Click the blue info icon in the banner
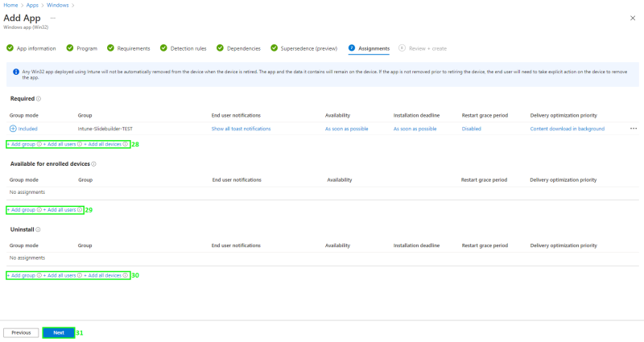The height and width of the screenshot is (342, 644). [16, 72]
